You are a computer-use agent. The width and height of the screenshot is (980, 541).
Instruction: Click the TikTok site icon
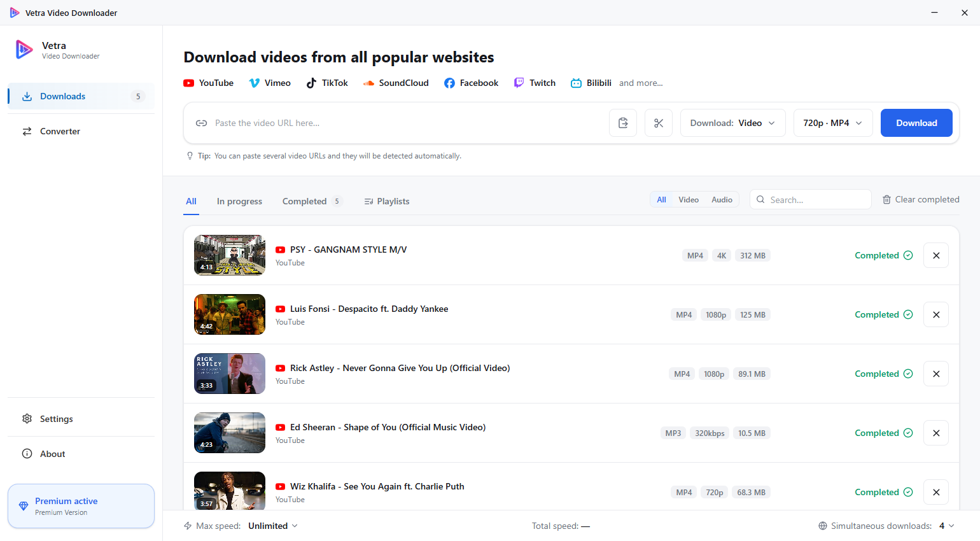click(311, 83)
